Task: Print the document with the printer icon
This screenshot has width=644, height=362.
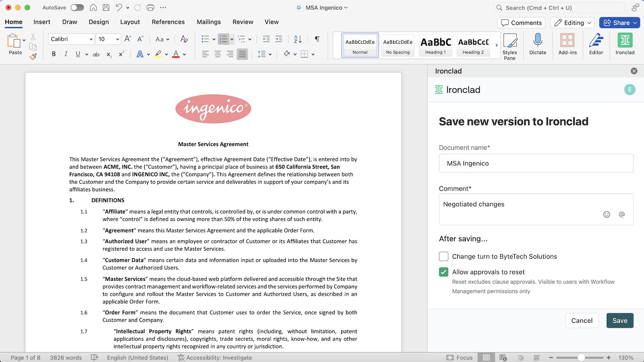Action: 150,8
